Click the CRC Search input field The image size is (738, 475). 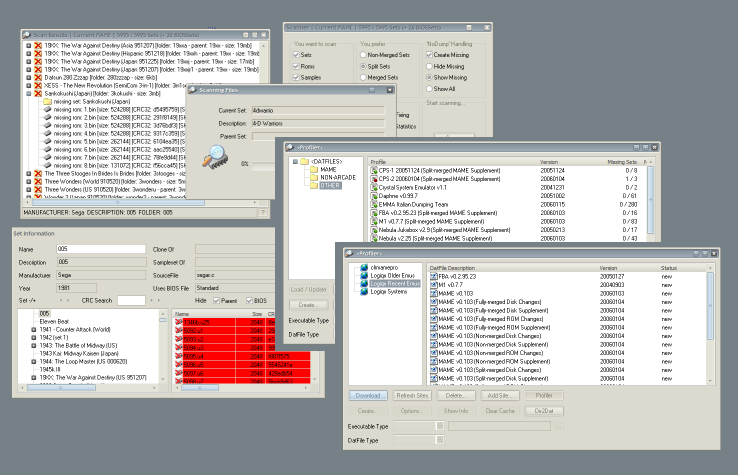132,300
